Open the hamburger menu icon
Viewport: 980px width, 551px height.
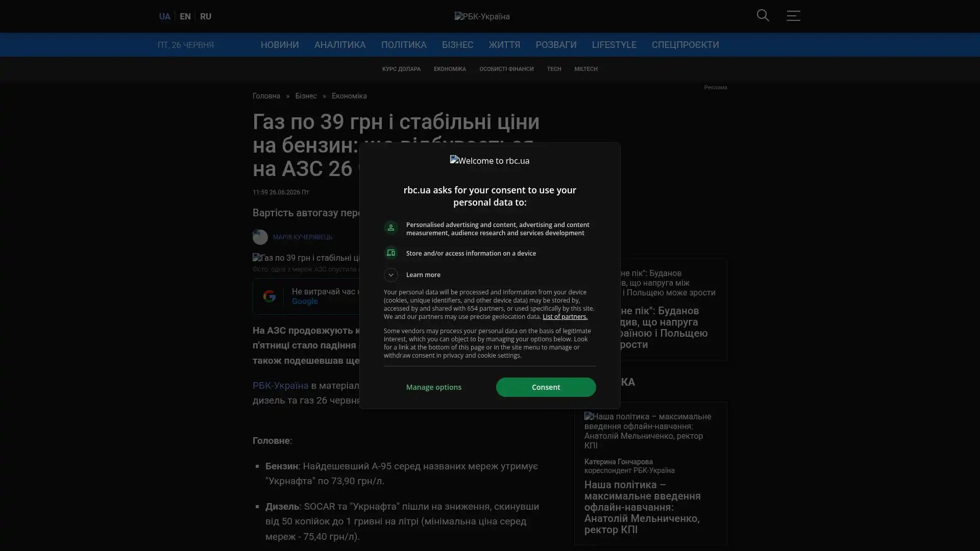point(793,16)
